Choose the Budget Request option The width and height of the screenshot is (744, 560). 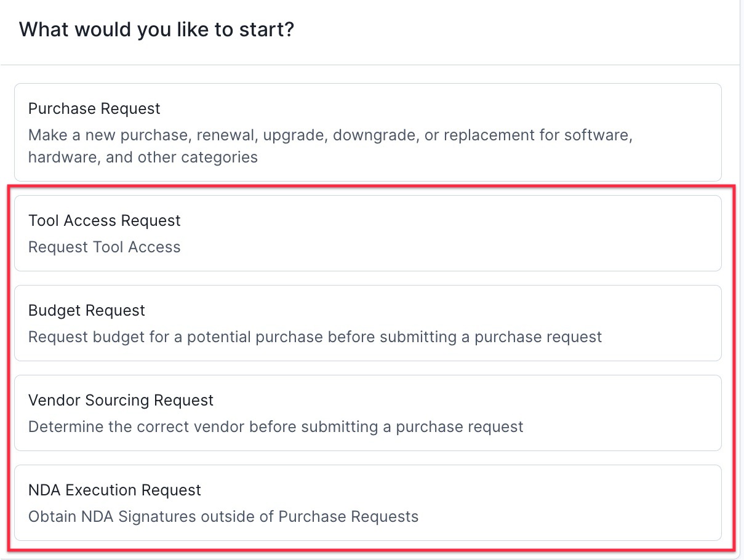367,323
